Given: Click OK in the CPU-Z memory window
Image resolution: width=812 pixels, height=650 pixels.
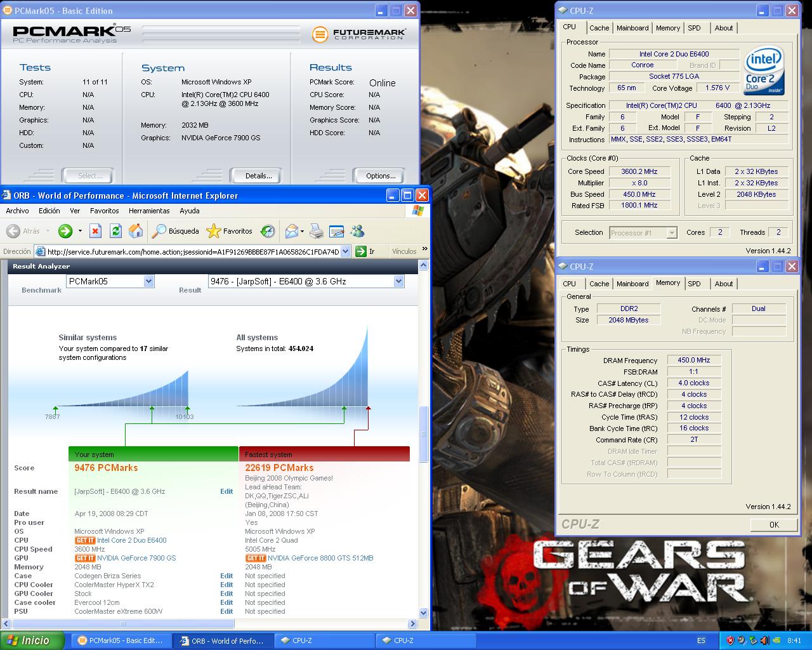Looking at the screenshot, I should [774, 524].
